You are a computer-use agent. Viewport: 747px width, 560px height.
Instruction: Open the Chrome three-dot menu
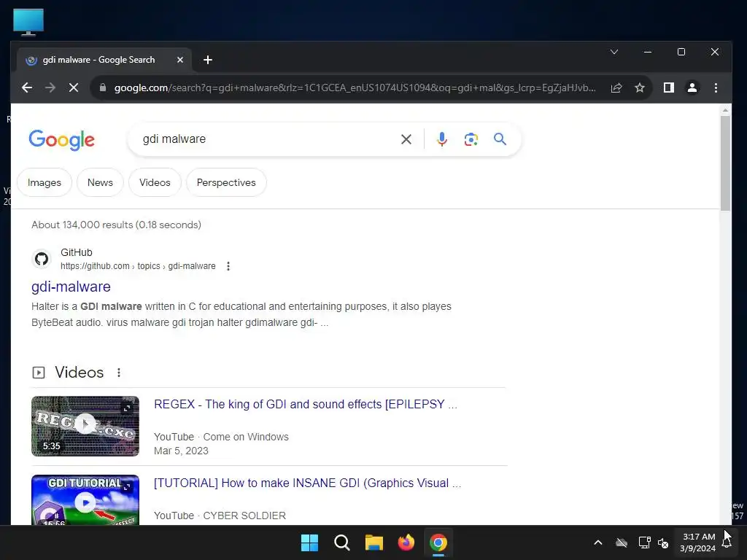pyautogui.click(x=716, y=87)
